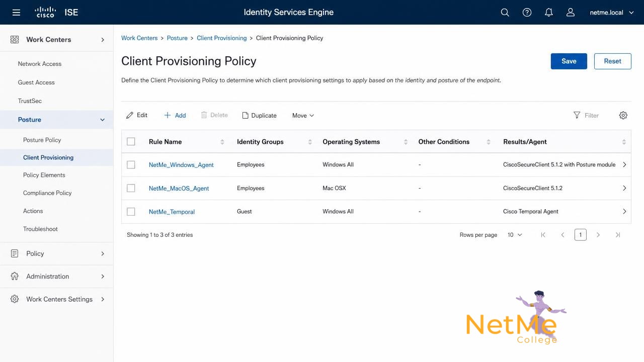Duplicate the selected rule

260,116
